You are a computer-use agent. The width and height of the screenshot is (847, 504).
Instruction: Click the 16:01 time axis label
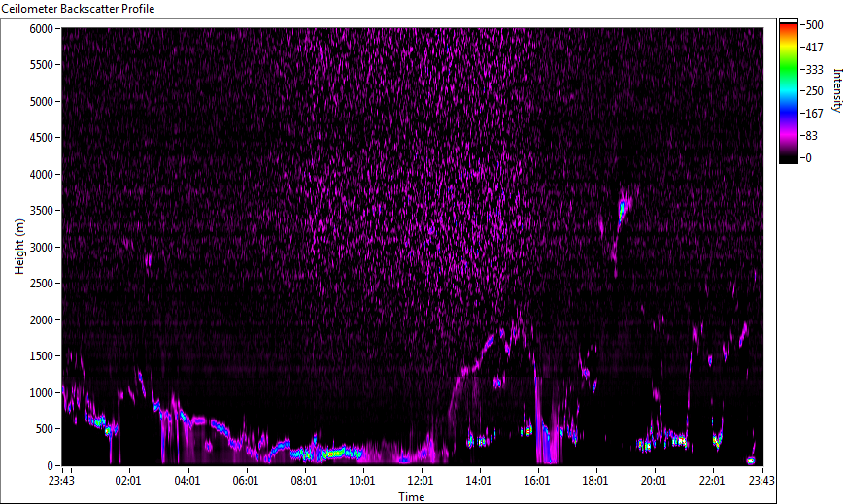pyautogui.click(x=537, y=481)
